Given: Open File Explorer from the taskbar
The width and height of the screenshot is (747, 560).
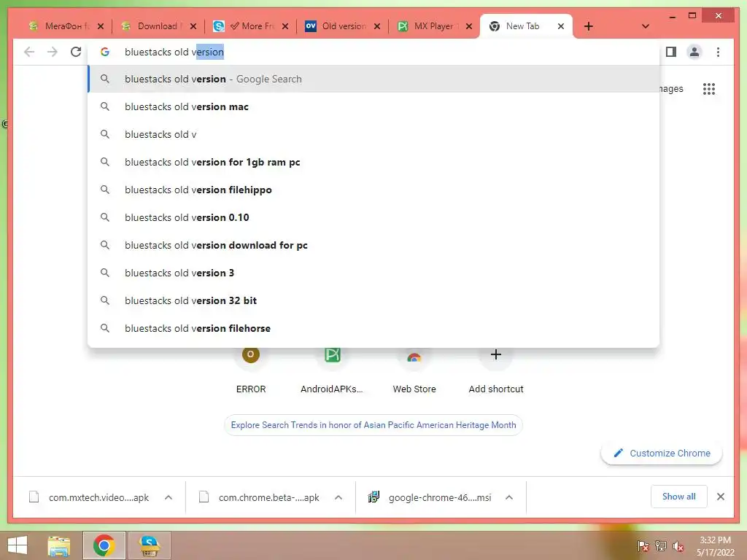Looking at the screenshot, I should (59, 545).
